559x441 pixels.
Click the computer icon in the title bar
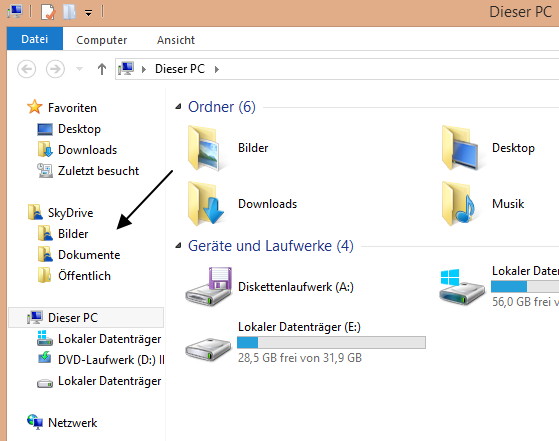pos(15,11)
